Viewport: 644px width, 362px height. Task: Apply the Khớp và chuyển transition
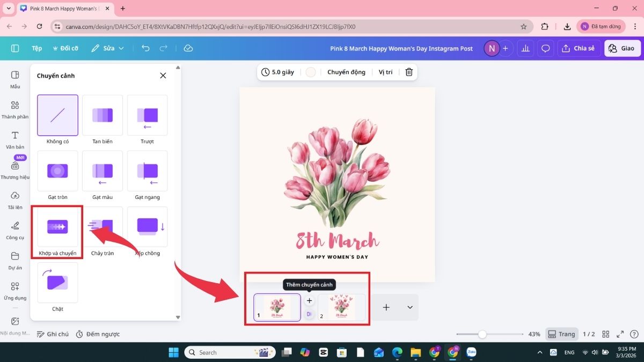click(57, 227)
